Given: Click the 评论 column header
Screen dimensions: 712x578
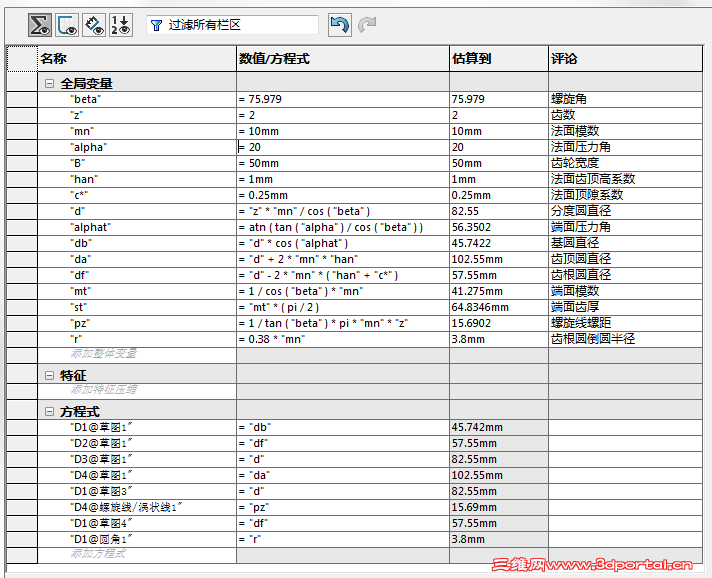Looking at the screenshot, I should tap(625, 59).
